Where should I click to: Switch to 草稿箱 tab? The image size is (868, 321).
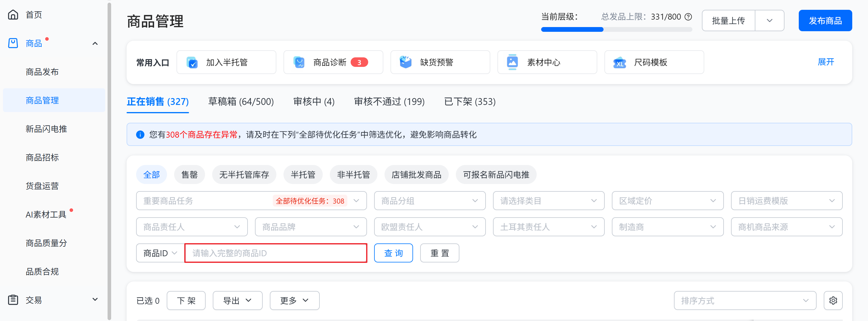click(x=241, y=101)
